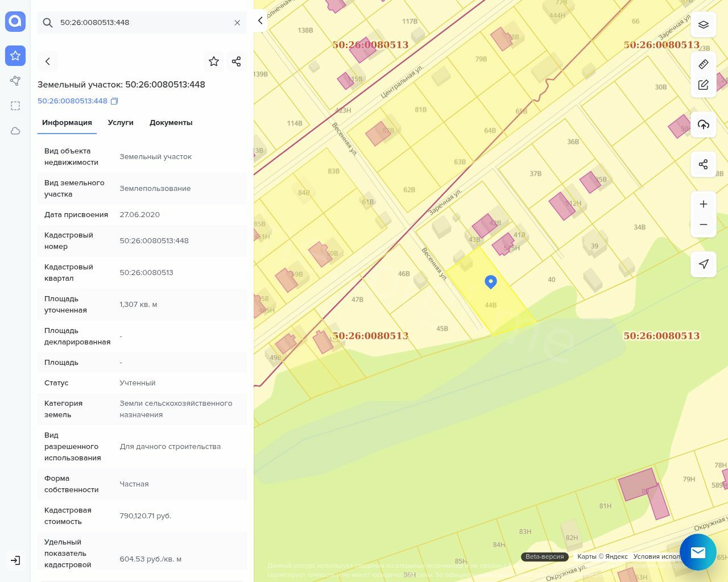Select the ruler measurement tool
This screenshot has width=728, height=582.
[704, 64]
